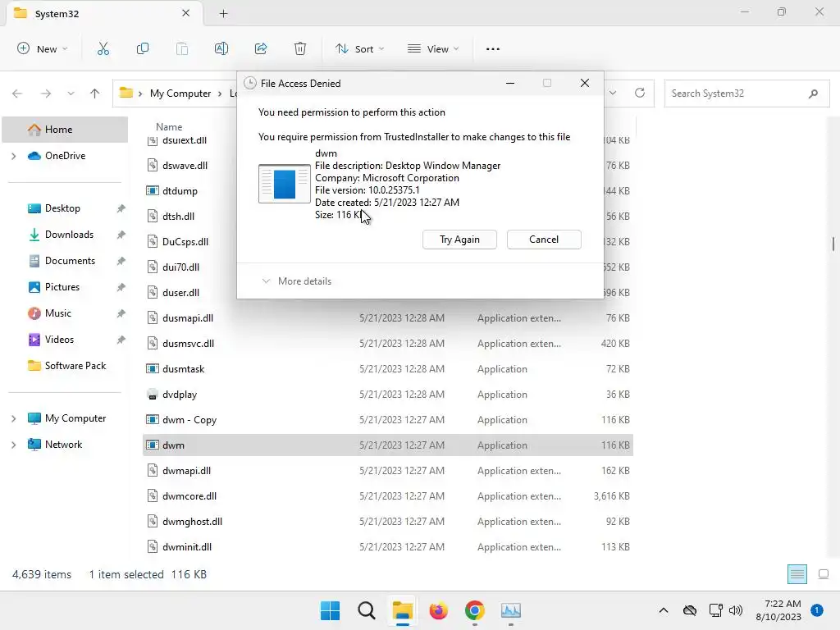840x630 pixels.
Task: Select the System32 tab
Action: 105,13
